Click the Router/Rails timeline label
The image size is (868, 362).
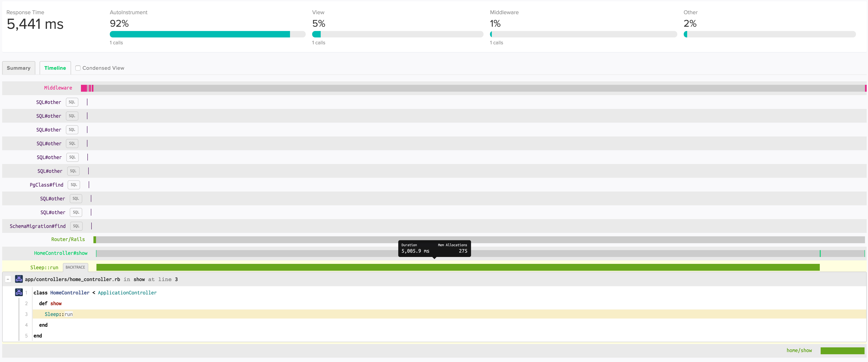(68, 239)
